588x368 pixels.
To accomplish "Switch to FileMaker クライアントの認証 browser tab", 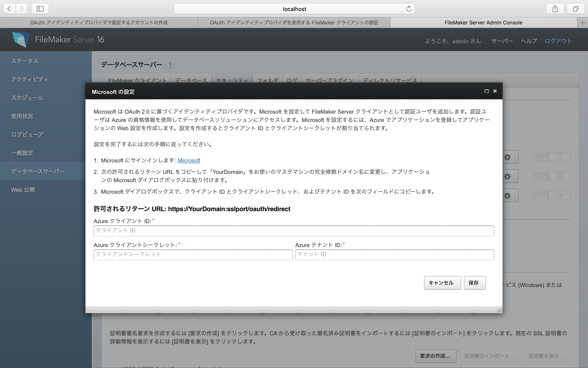I will (294, 23).
